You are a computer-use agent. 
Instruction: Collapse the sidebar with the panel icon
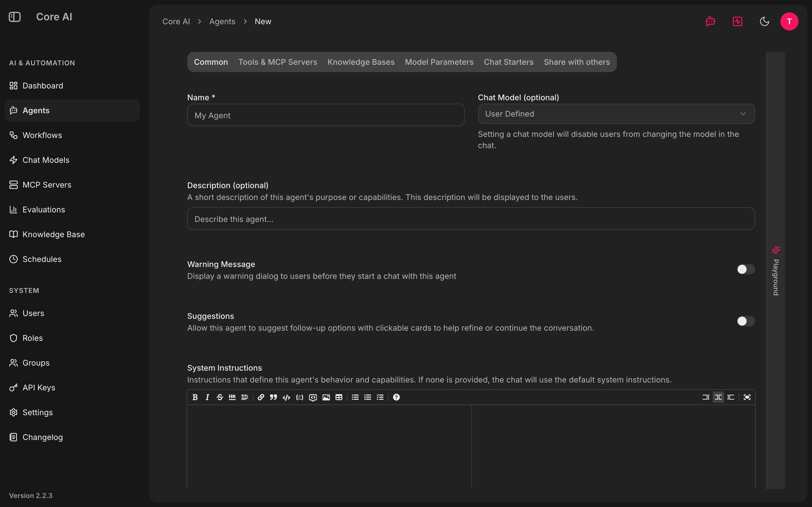(15, 17)
